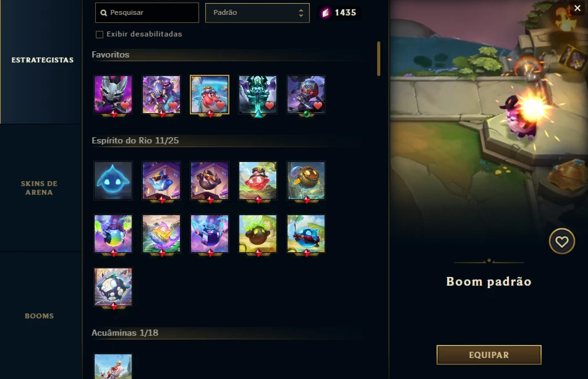The height and width of the screenshot is (379, 588).
Task: Choose the blue sprite with red scarf
Action: (306, 234)
